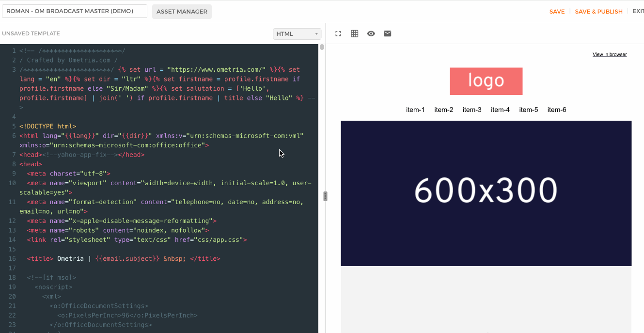Image resolution: width=644 pixels, height=333 pixels.
Task: Click the fullscreen expand preview icon
Action: pos(338,33)
